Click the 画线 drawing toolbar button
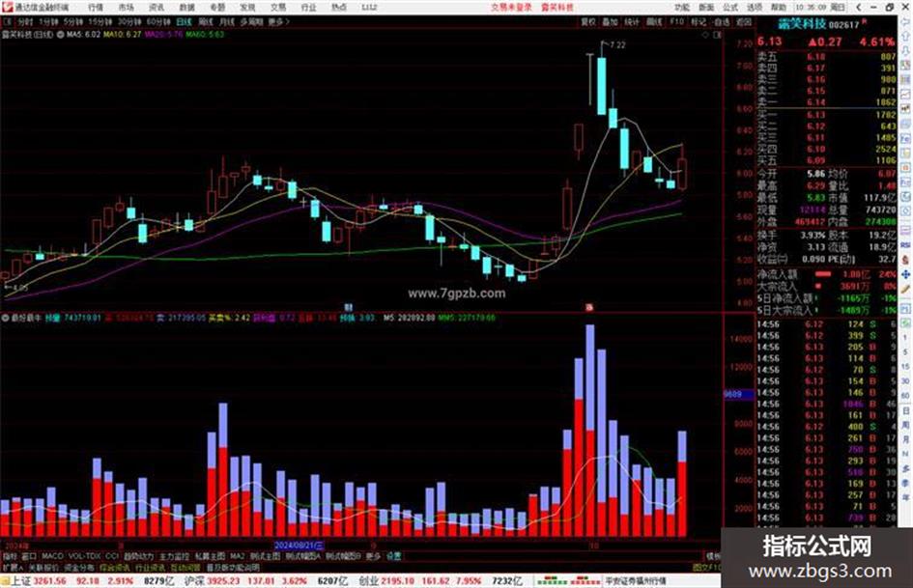 point(654,21)
